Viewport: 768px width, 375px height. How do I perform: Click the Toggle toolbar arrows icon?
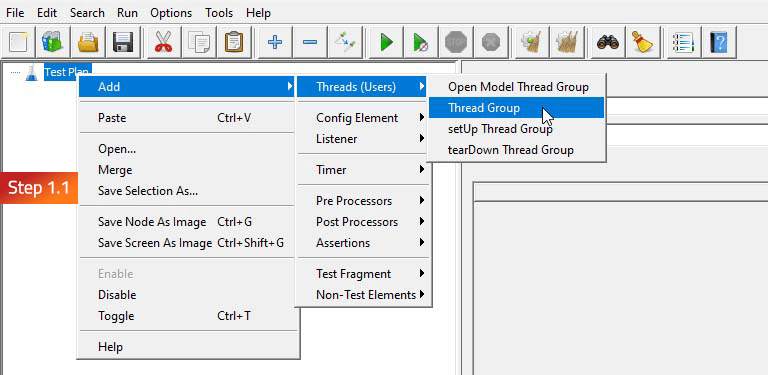(345, 43)
